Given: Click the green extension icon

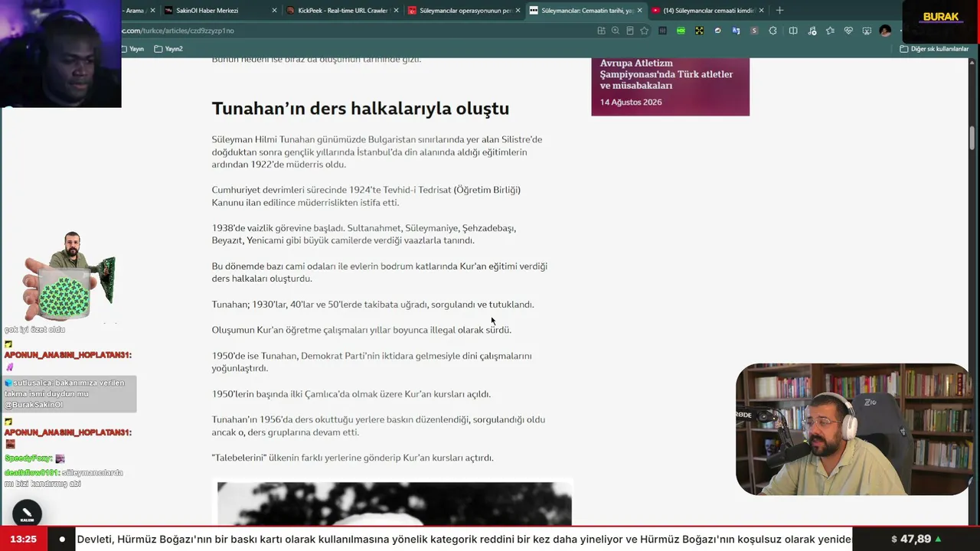Looking at the screenshot, I should 681,31.
